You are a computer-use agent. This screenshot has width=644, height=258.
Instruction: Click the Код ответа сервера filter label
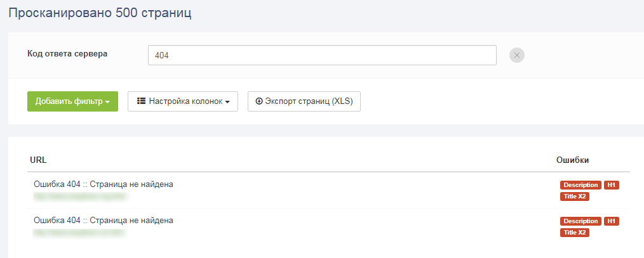pyautogui.click(x=67, y=54)
